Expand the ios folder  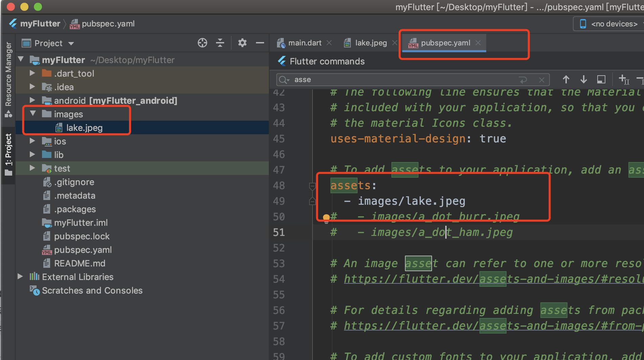(32, 141)
